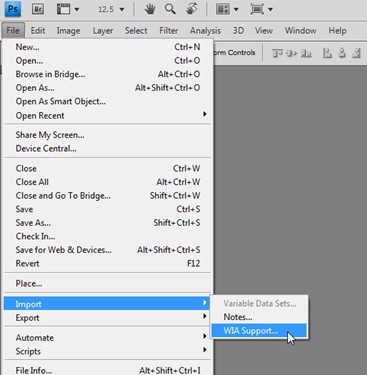Open the Window menu

(301, 31)
